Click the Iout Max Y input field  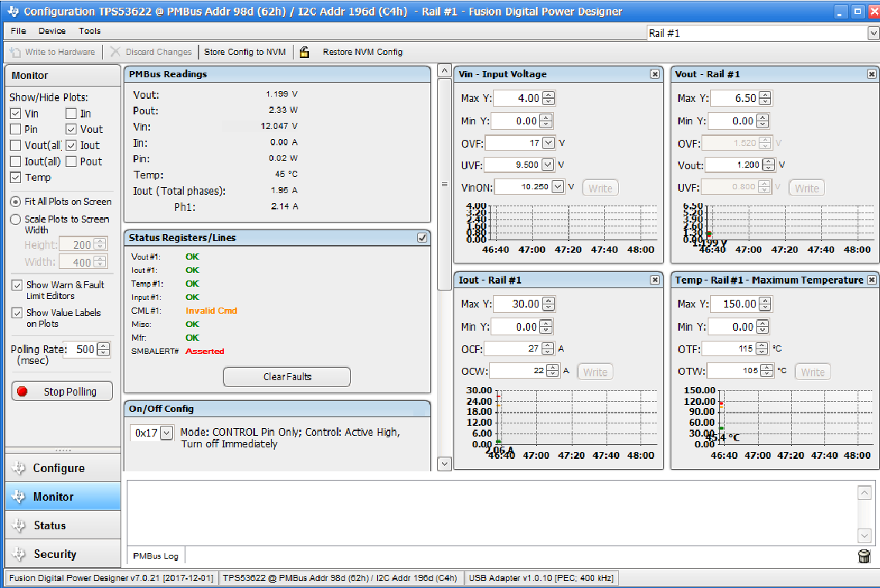(x=518, y=304)
